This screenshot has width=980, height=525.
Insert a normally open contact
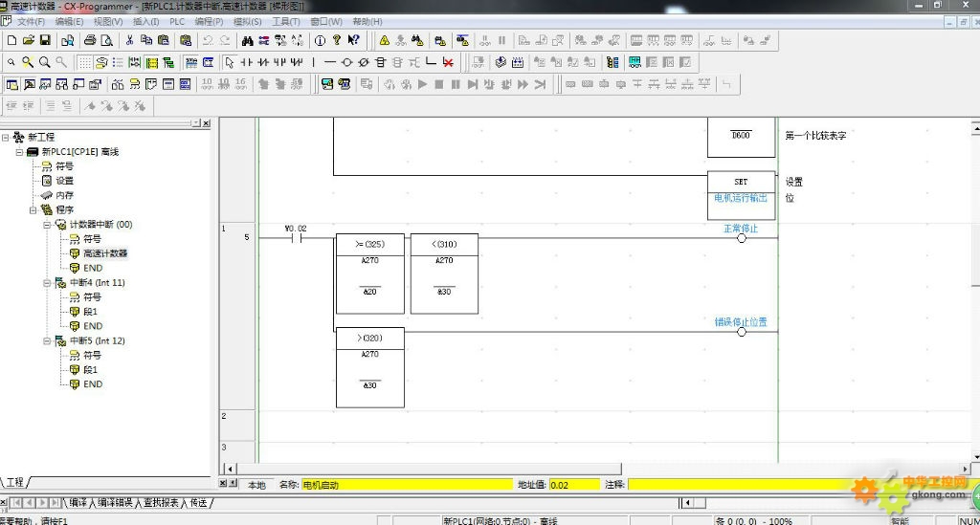[246, 62]
